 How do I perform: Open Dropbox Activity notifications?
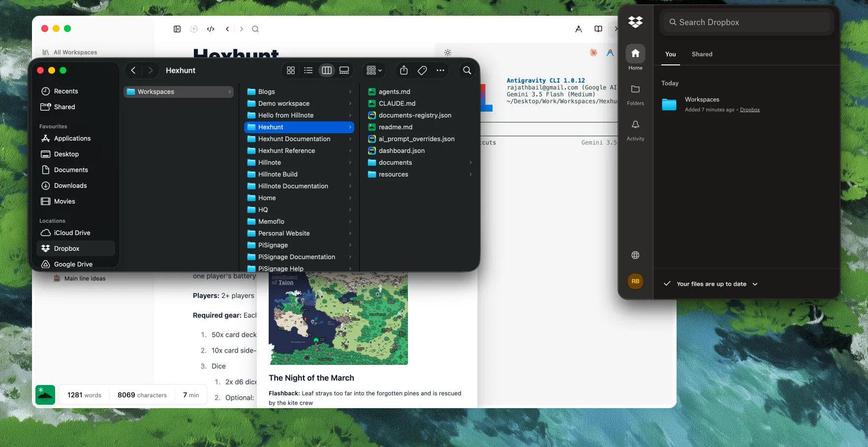[x=635, y=130]
